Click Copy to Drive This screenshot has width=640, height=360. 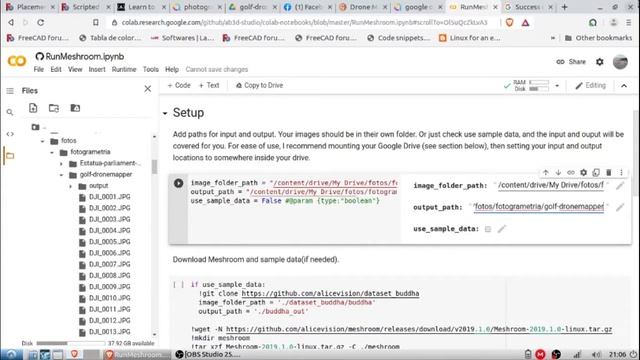pos(260,85)
